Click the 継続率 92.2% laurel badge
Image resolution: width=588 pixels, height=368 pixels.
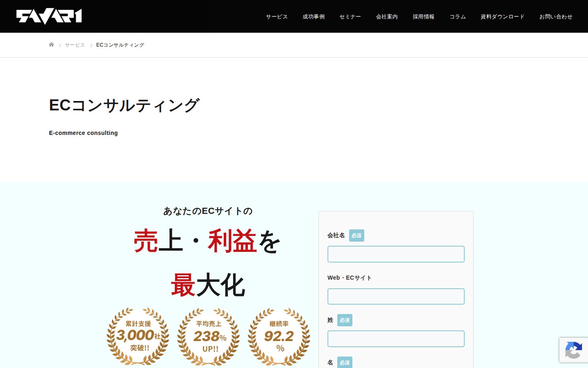pyautogui.click(x=279, y=336)
